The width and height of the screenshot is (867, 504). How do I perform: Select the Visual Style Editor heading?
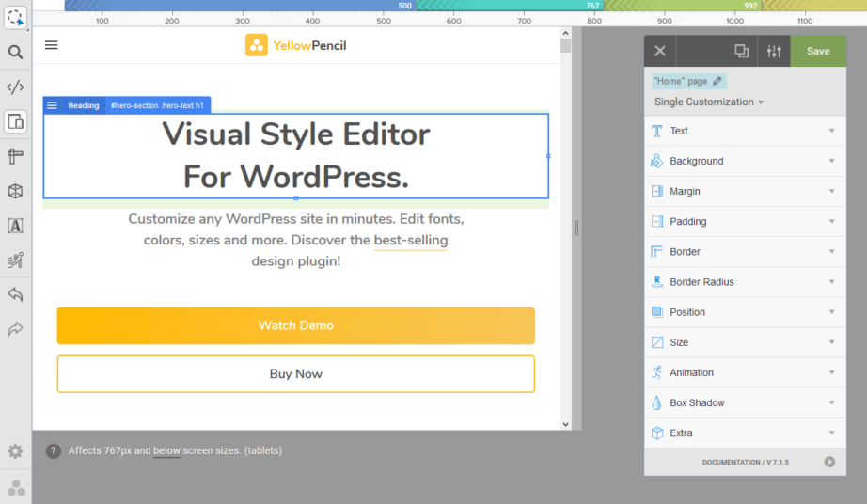pos(296,156)
